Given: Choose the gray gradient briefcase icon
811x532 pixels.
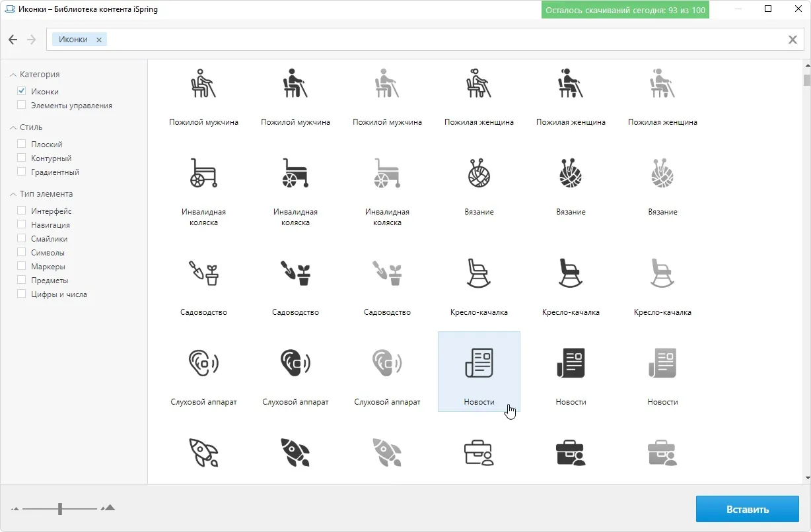Looking at the screenshot, I should 662,453.
